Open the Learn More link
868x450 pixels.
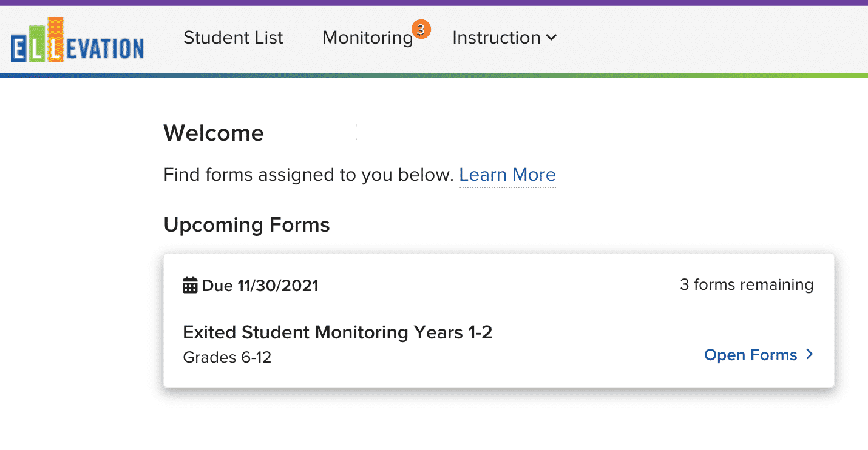507,175
